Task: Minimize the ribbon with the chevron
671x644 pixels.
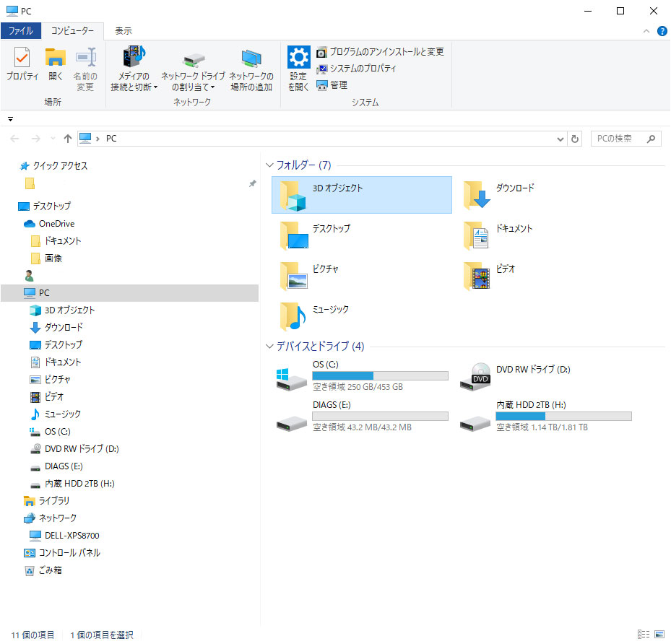Action: (646, 31)
